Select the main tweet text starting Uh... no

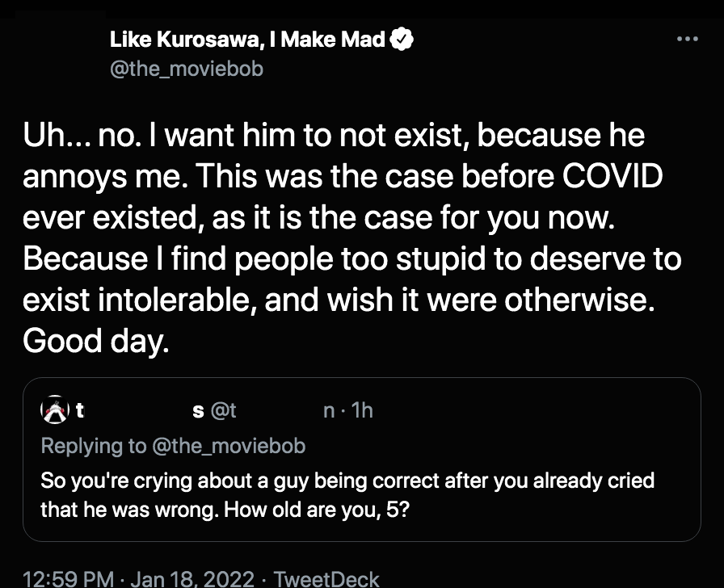[x=351, y=238]
